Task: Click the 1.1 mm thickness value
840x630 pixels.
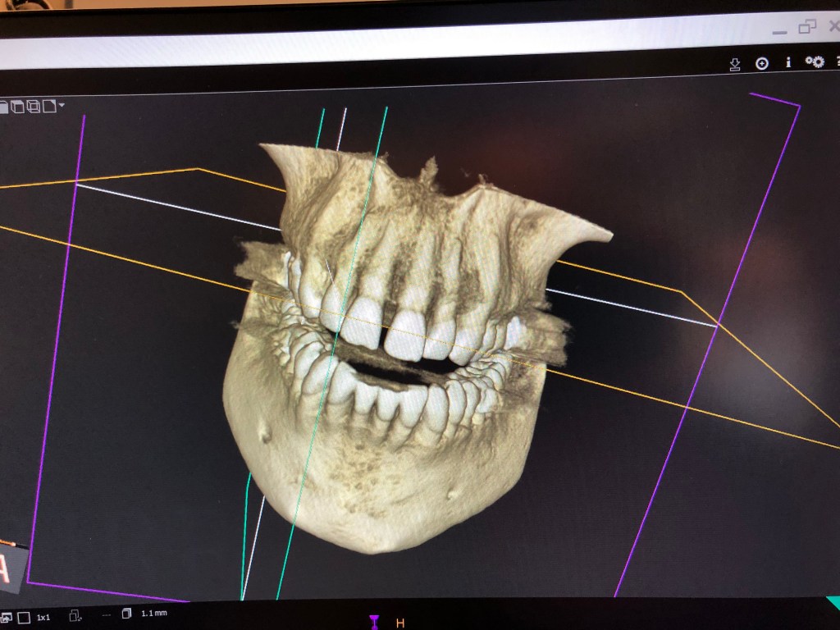Action: tap(154, 614)
